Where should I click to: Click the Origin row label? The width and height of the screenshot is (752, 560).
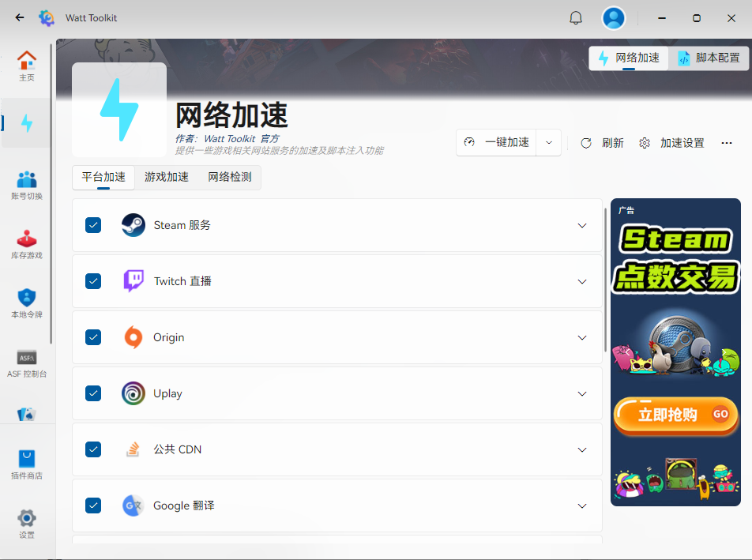tap(168, 337)
